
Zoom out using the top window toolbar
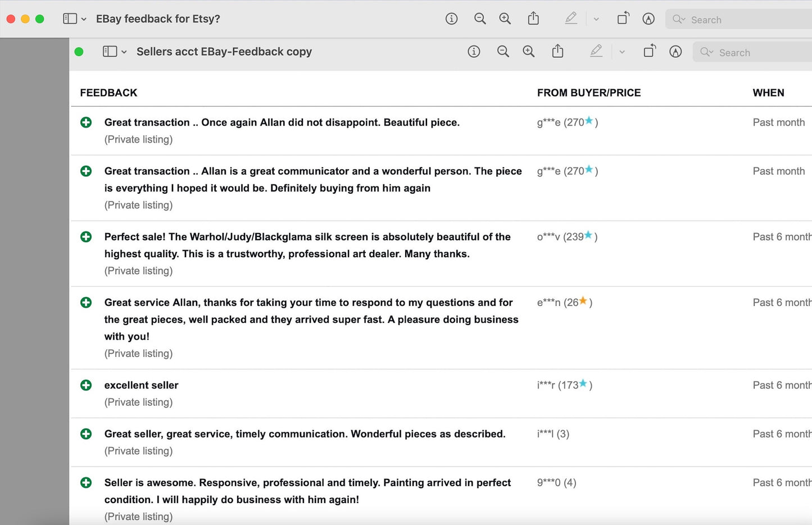(x=480, y=19)
